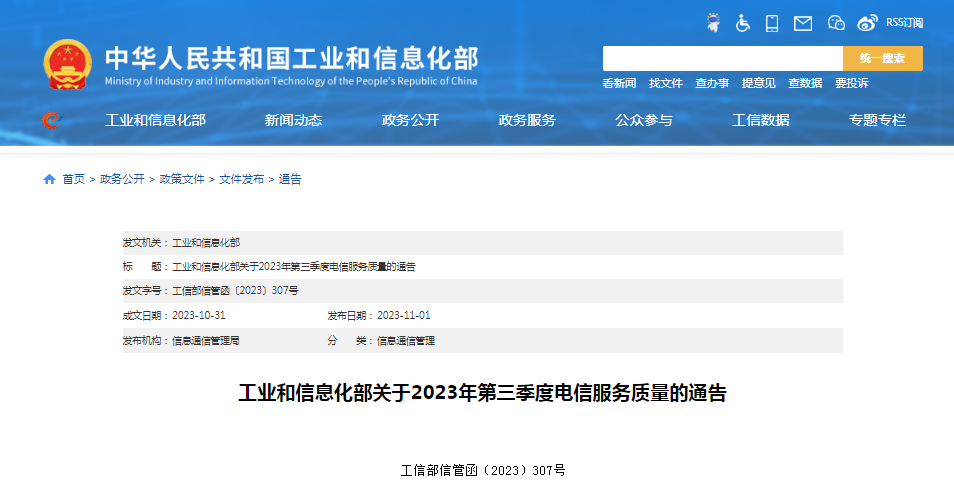Click the English ministry name subtitle
The height and width of the screenshot is (491, 954).
coord(291,82)
